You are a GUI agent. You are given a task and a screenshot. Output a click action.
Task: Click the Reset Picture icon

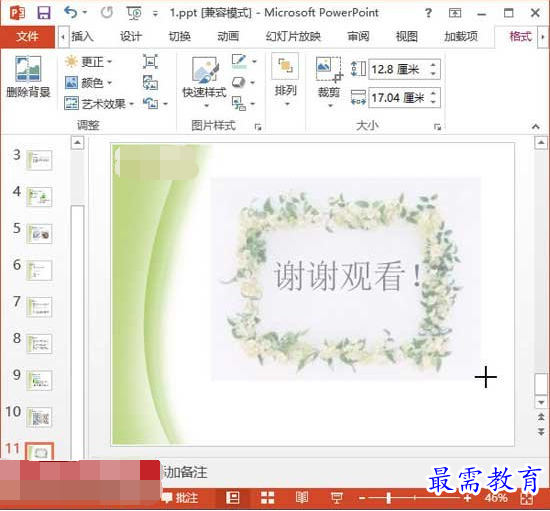[150, 103]
